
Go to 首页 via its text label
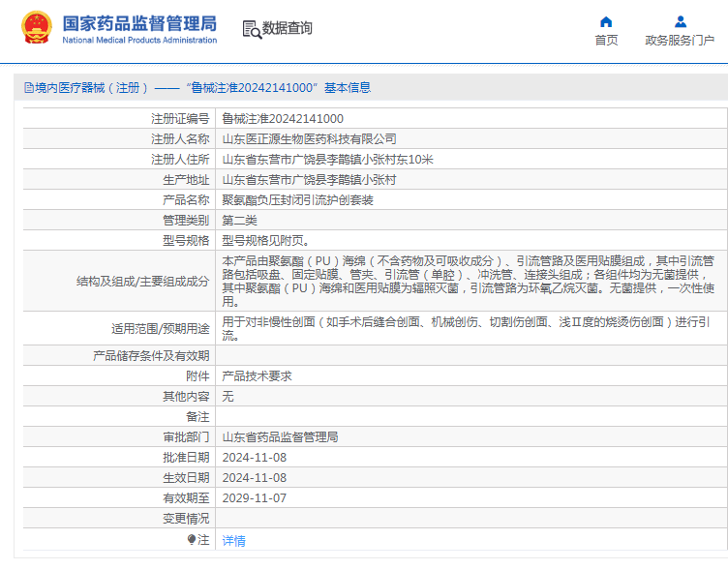point(606,40)
